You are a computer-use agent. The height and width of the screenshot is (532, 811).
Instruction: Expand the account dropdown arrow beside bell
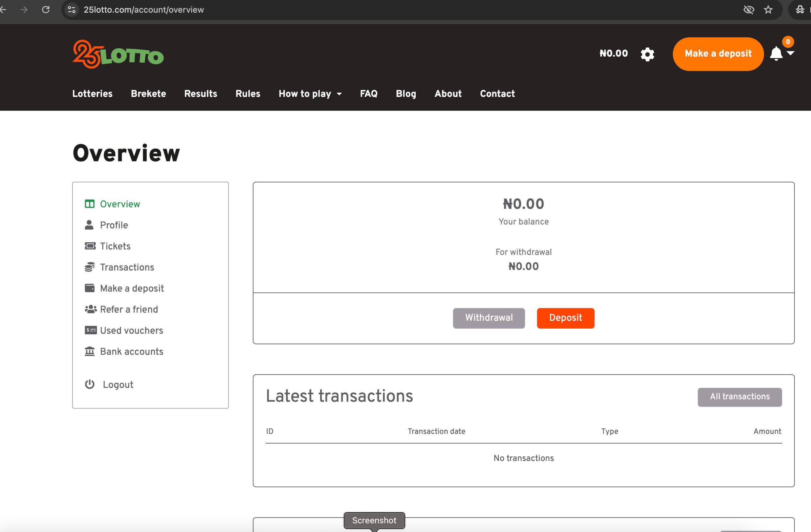pyautogui.click(x=790, y=53)
